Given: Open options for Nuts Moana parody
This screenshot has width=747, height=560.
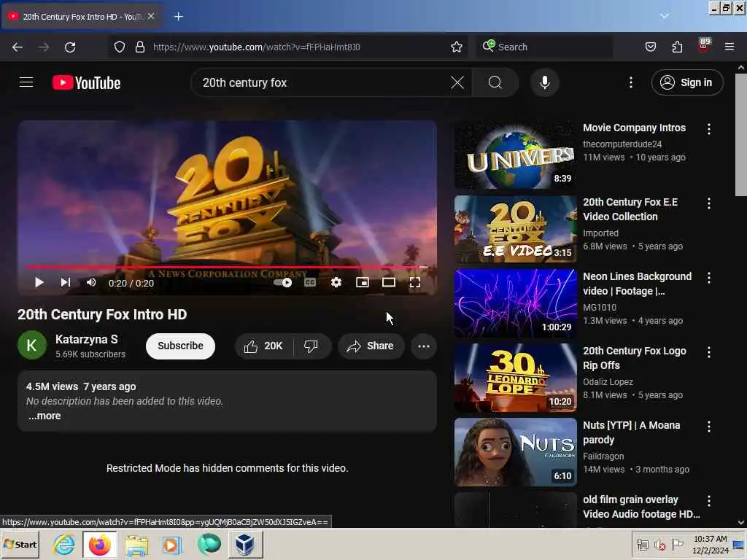Looking at the screenshot, I should [x=709, y=426].
